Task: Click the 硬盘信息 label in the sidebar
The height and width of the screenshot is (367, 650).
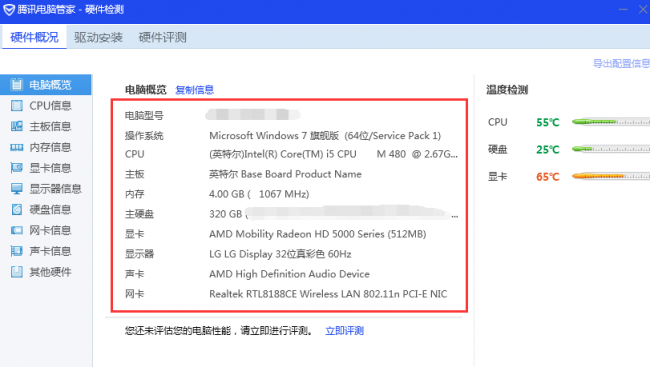Action: tap(50, 209)
